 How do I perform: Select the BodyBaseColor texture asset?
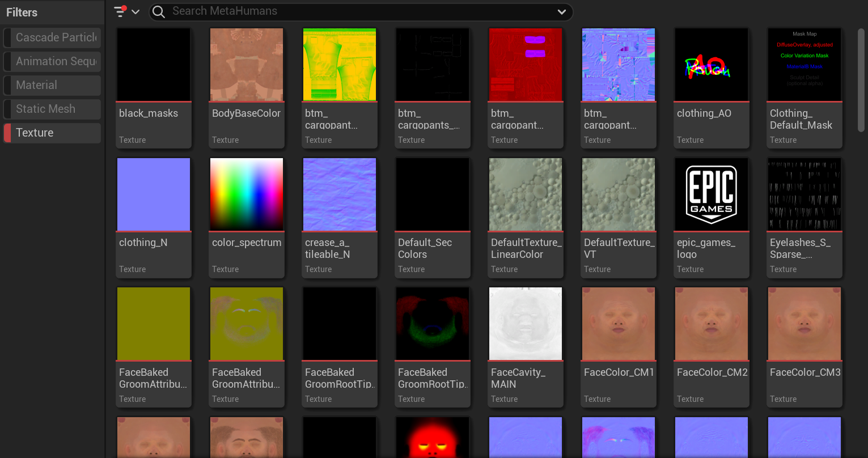pos(247,88)
